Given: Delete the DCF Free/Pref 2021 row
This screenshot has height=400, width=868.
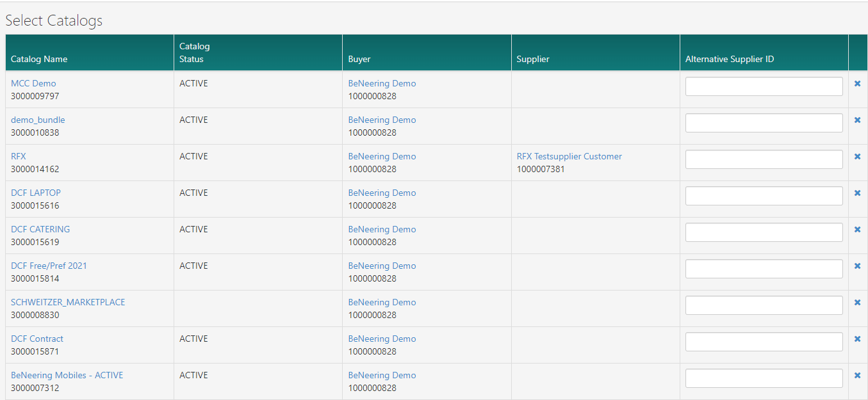Looking at the screenshot, I should pos(857,266).
